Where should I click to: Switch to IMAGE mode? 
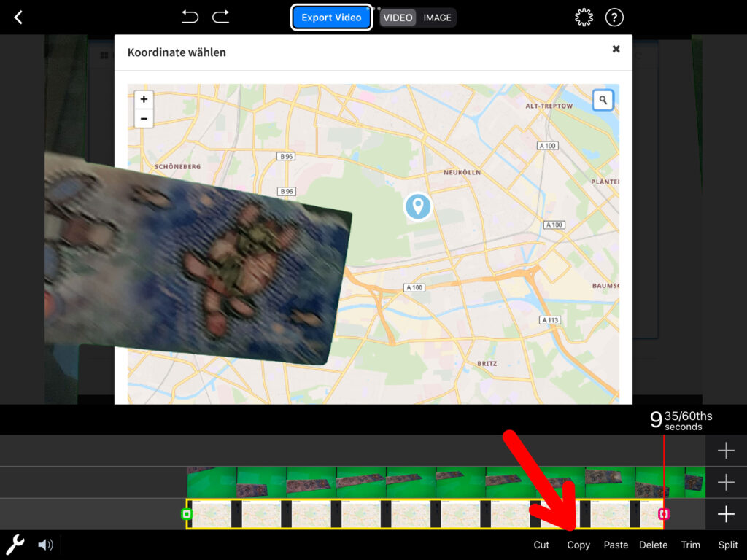click(437, 17)
